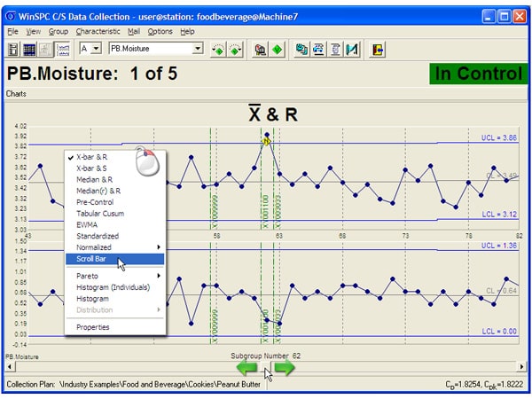Click the control chart view icon
Image resolution: width=532 pixels, height=399 pixels.
(63, 49)
